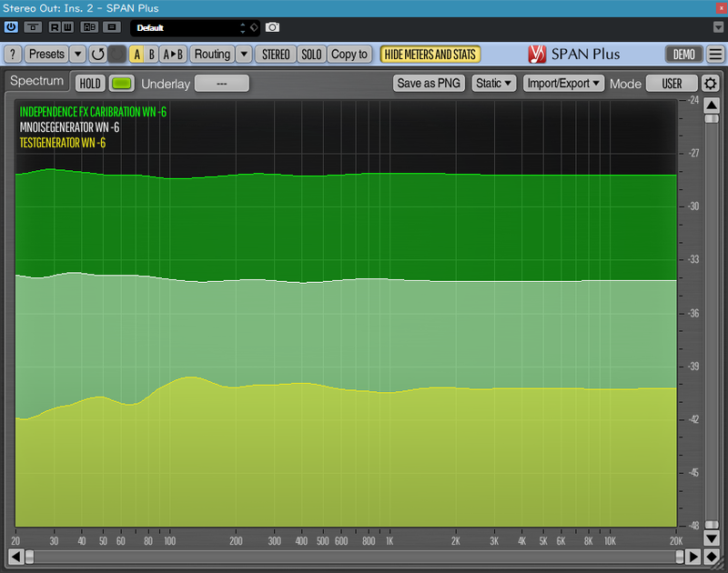Click the horizontal frequency scrollbar track
Screen dimensions: 728x573
pyautogui.click(x=354, y=557)
